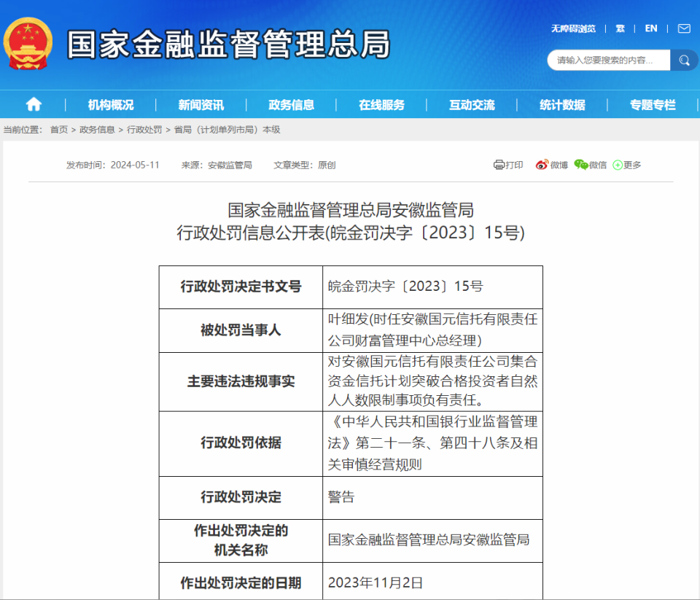Click table header 行政处罚决定
This screenshot has height=600, width=700.
241,497
